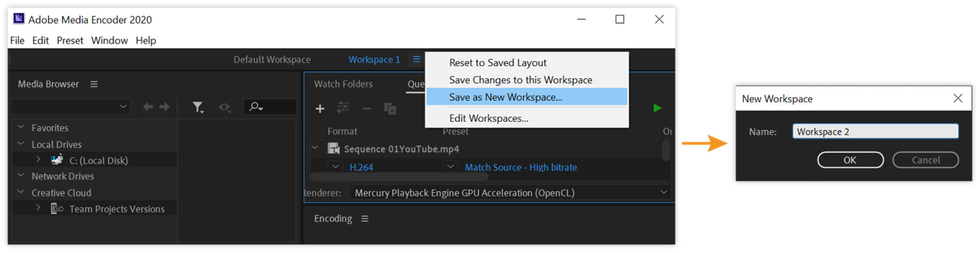Open the Preset menu

[x=70, y=40]
